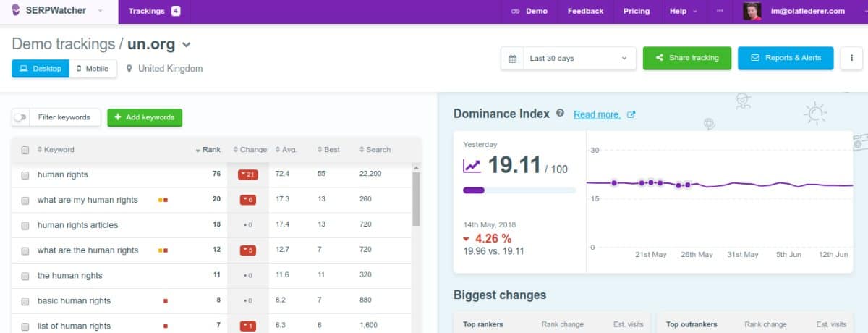Image resolution: width=868 pixels, height=333 pixels.
Task: Check the 'human rights articles' checkbox
Action: pos(25,225)
